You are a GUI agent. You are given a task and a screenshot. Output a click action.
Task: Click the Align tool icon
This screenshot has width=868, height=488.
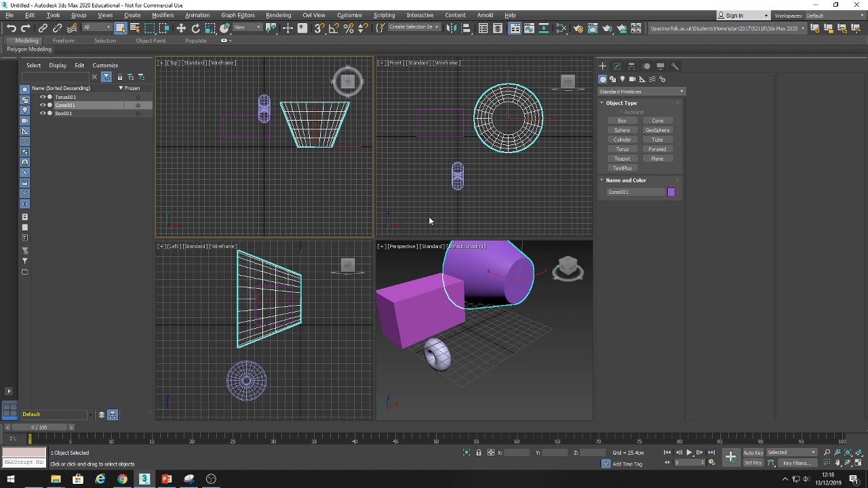click(465, 28)
